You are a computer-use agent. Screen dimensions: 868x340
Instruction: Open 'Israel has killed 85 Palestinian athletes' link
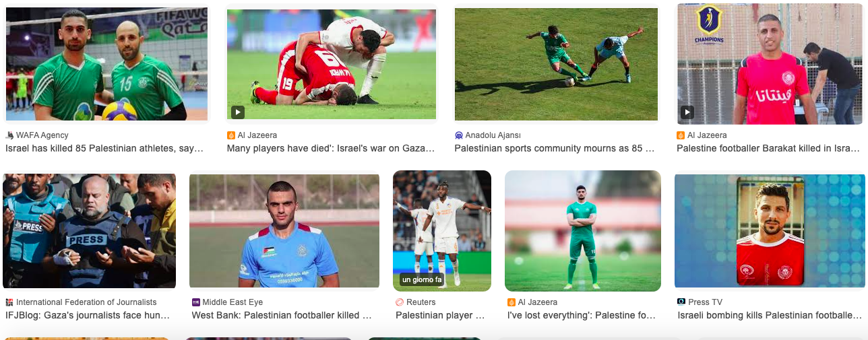click(104, 148)
